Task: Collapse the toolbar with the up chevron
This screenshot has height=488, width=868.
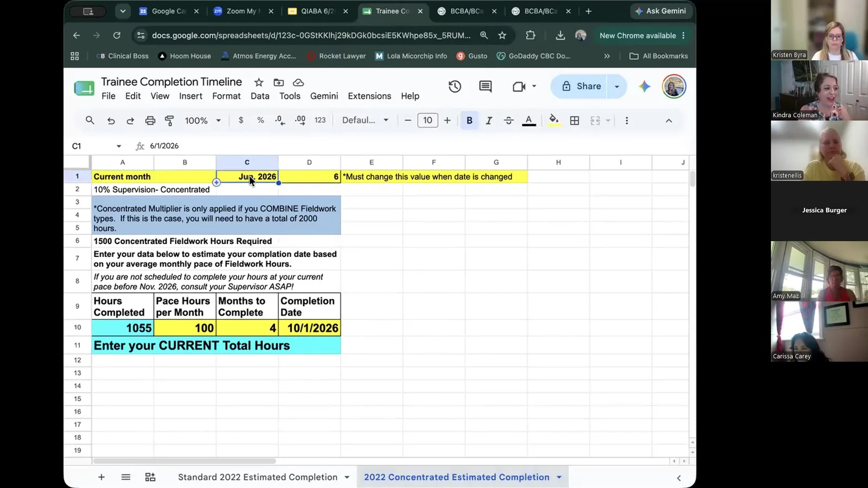Action: point(669,120)
